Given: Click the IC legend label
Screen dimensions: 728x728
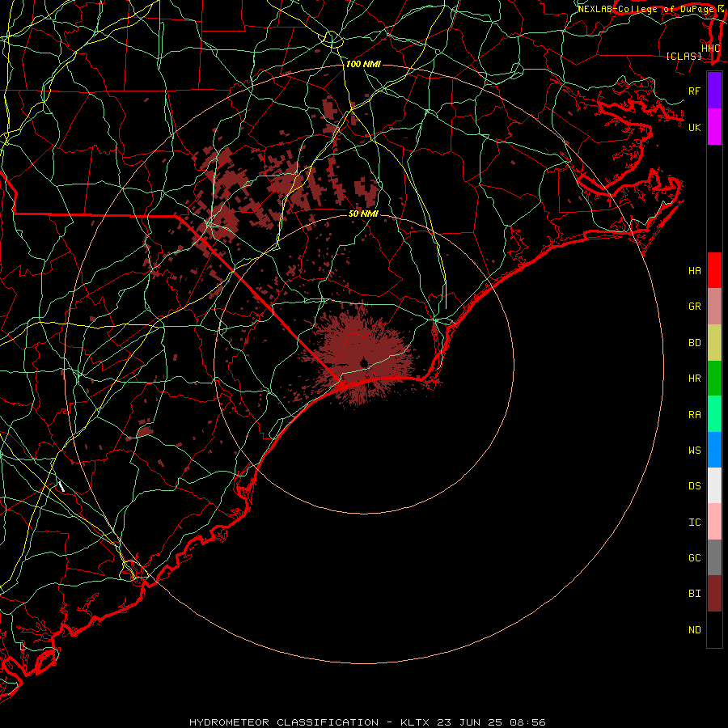Looking at the screenshot, I should tap(694, 523).
